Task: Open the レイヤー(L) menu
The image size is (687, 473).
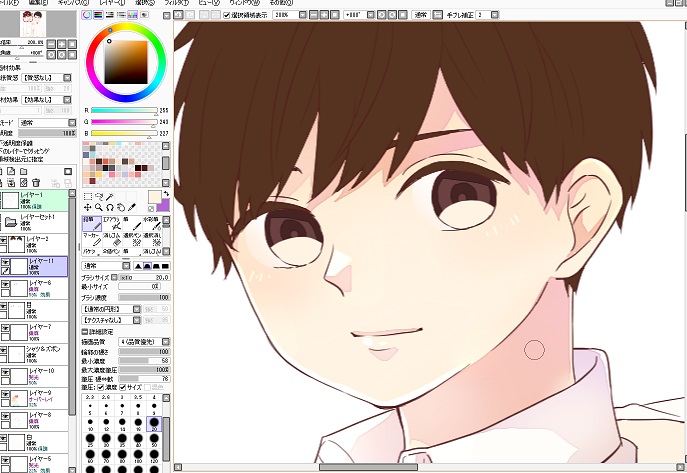Action: (113, 2)
